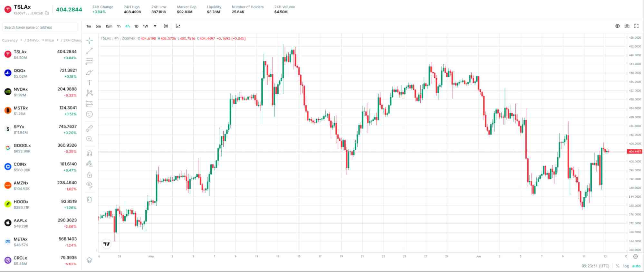Select NVDAx in the token list
644x272 pixels.
pyautogui.click(x=41, y=92)
